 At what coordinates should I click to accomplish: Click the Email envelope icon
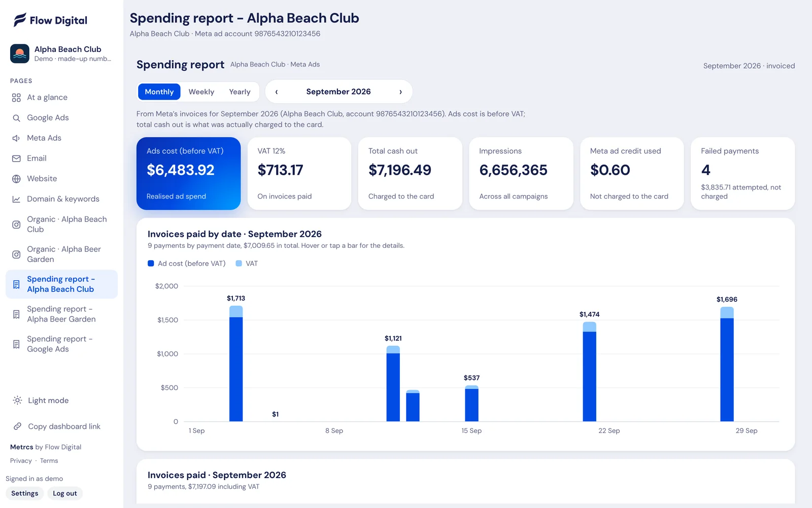click(16, 158)
